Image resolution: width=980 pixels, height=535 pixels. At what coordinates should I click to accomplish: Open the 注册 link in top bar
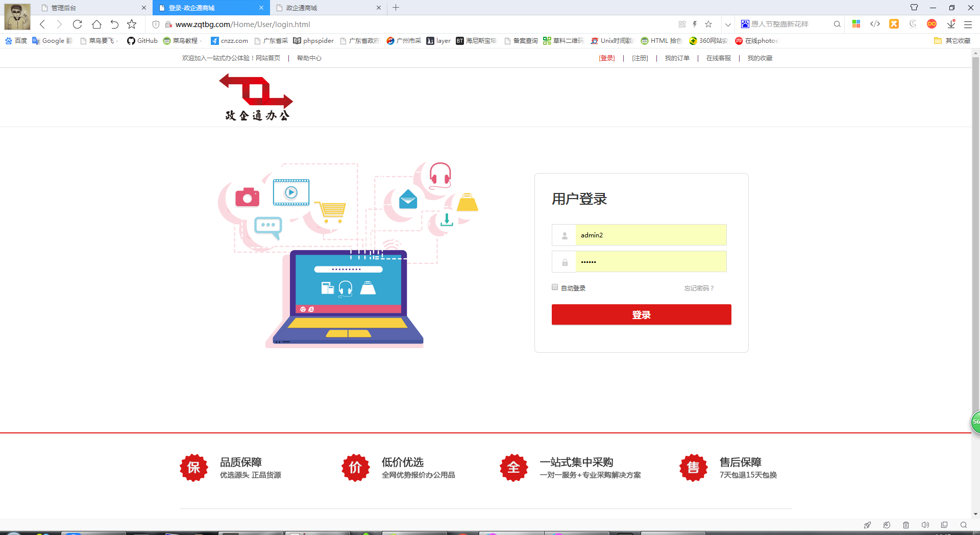coord(640,58)
